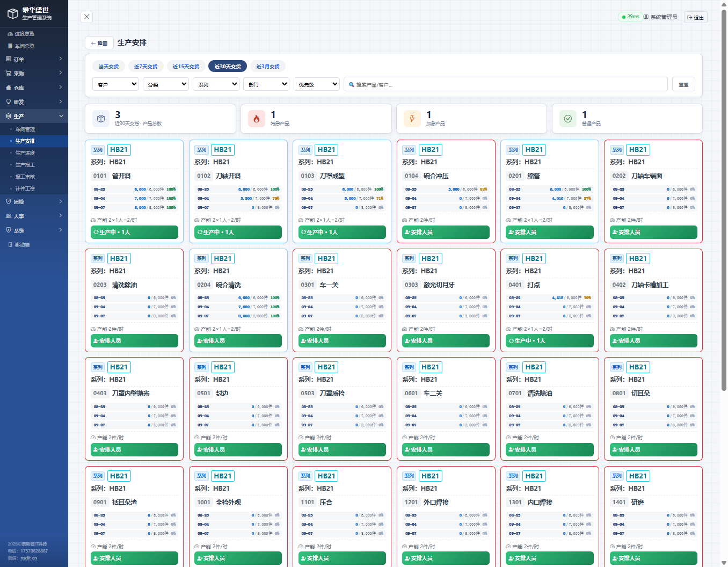The image size is (728, 567).
Task: Open the 系列 filter dropdown
Action: point(216,84)
